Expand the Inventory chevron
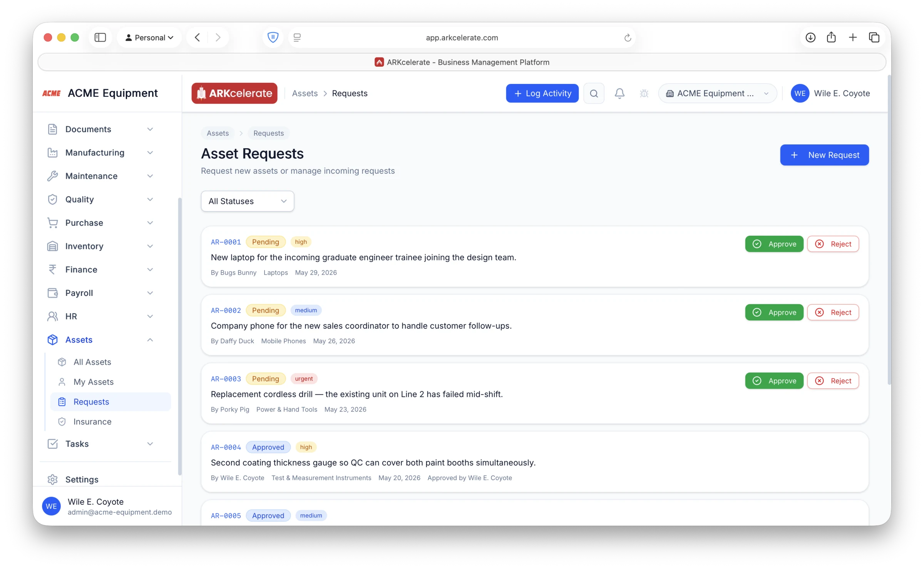The width and height of the screenshot is (924, 569). tap(150, 246)
